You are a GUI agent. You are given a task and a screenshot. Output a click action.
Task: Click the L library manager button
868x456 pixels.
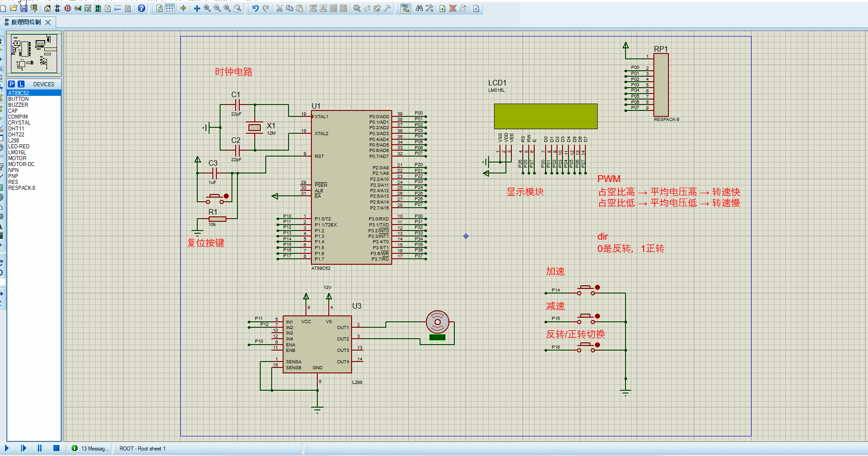pos(21,84)
